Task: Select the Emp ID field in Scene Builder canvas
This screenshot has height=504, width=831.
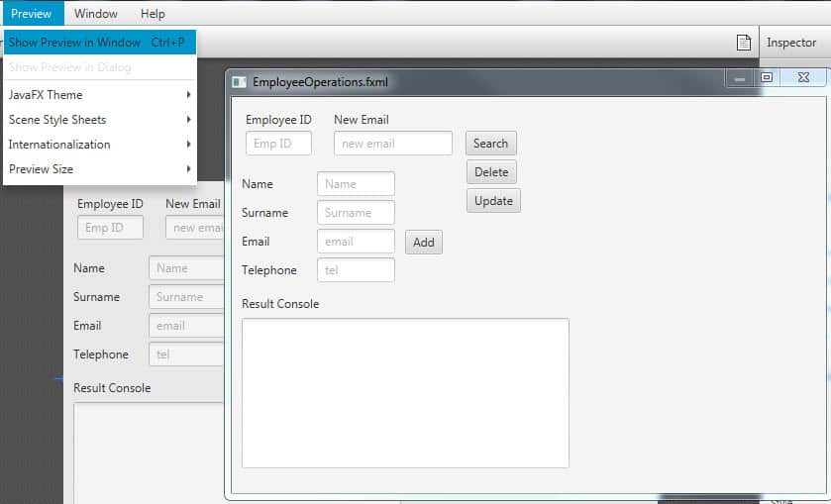Action: click(x=110, y=228)
